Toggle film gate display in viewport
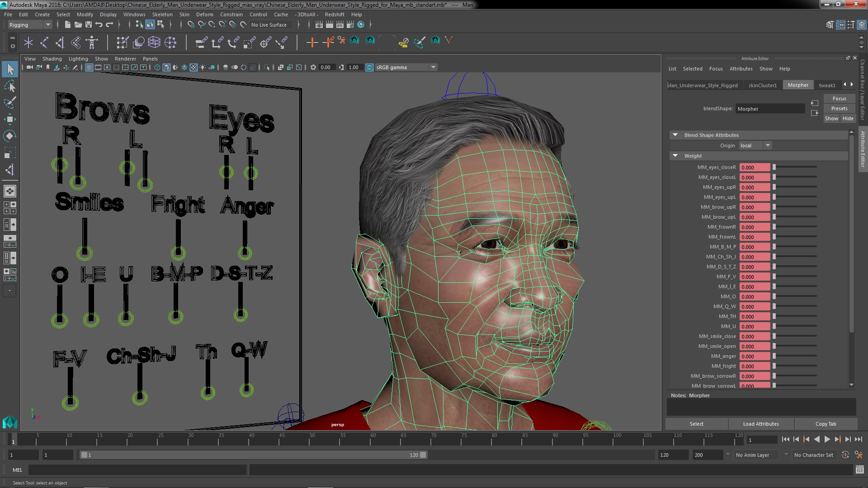This screenshot has height=488, width=868. pyautogui.click(x=98, y=67)
